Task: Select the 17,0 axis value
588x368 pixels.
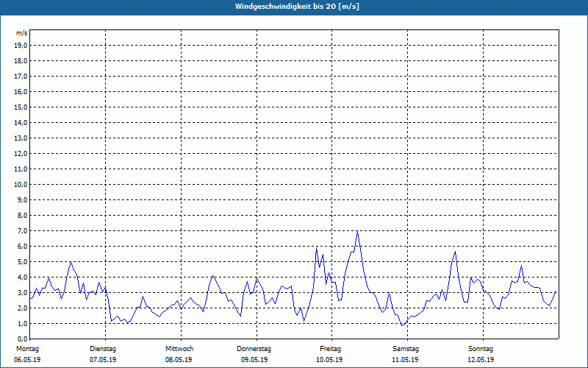Action: coord(21,77)
